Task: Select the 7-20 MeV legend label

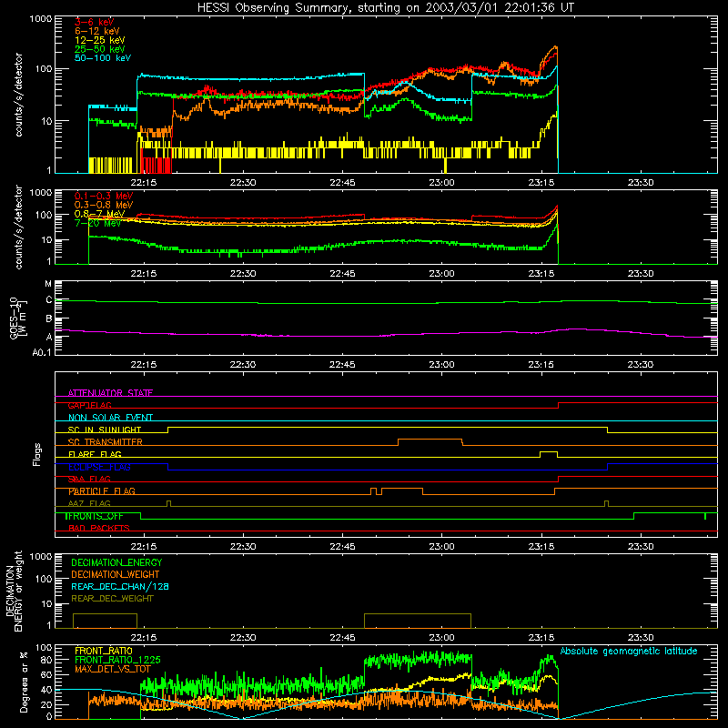Action: click(x=97, y=223)
